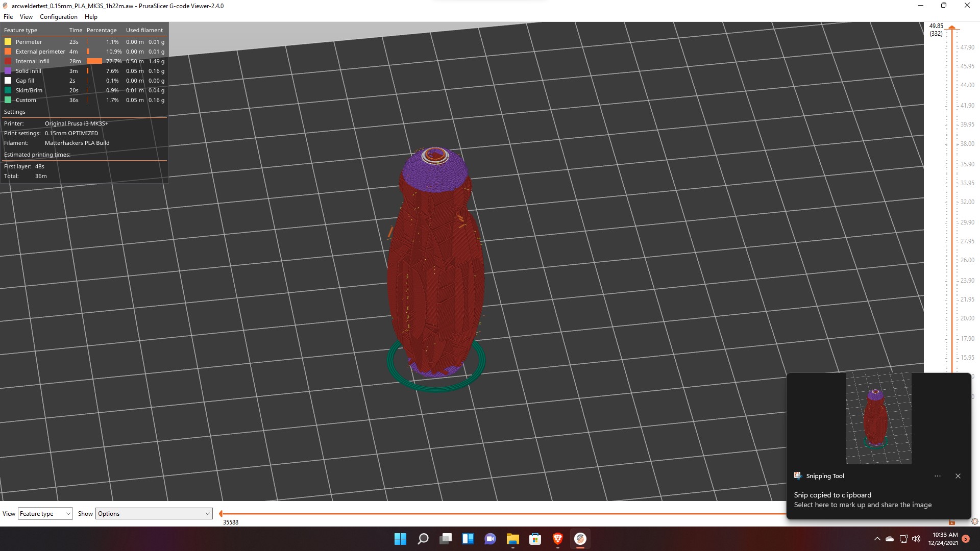
Task: Toggle Internal infill visibility in legend
Action: [x=32, y=61]
